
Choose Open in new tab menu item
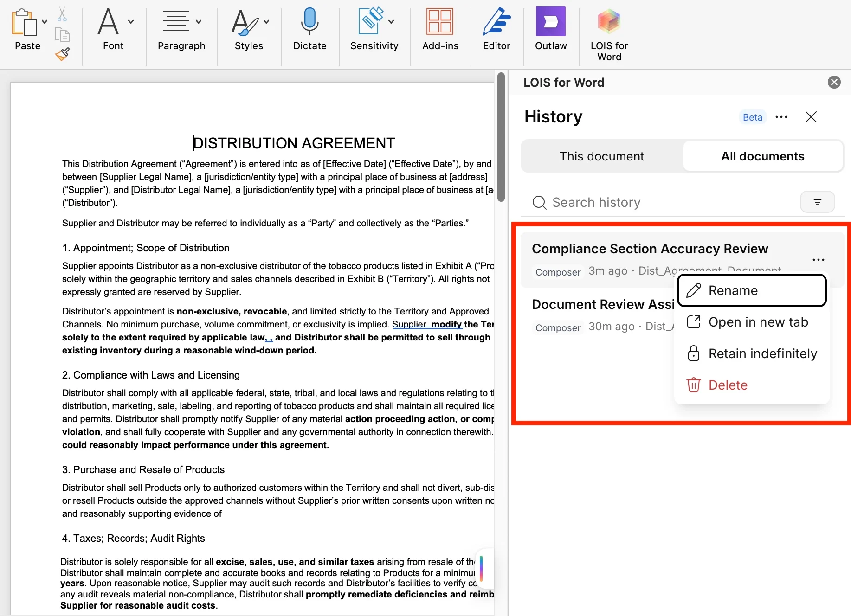pos(752,322)
